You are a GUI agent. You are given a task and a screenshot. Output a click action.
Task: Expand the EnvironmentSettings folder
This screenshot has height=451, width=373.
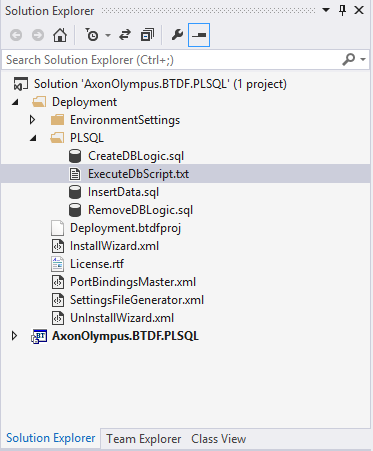coord(32,120)
